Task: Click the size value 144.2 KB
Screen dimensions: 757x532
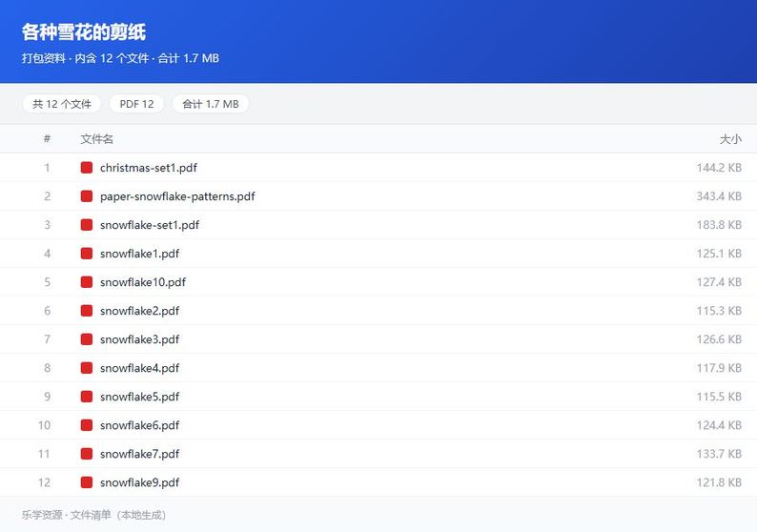Action: tap(719, 168)
